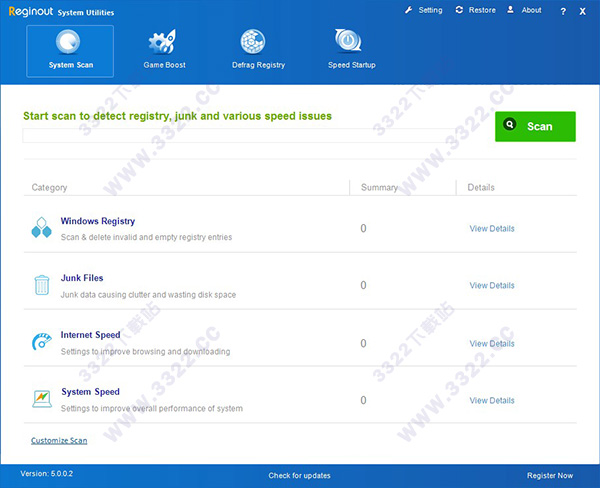Select the System Speed category title

click(x=90, y=392)
